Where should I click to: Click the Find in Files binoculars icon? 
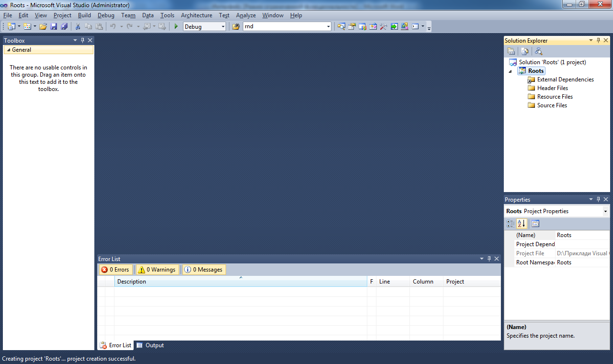tap(236, 26)
